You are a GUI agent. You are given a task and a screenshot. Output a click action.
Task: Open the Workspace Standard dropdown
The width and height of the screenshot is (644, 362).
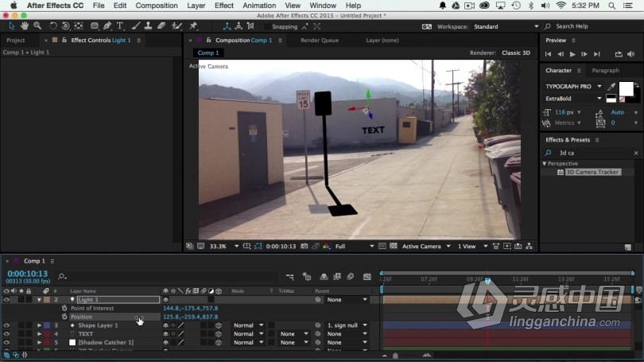pyautogui.click(x=506, y=26)
